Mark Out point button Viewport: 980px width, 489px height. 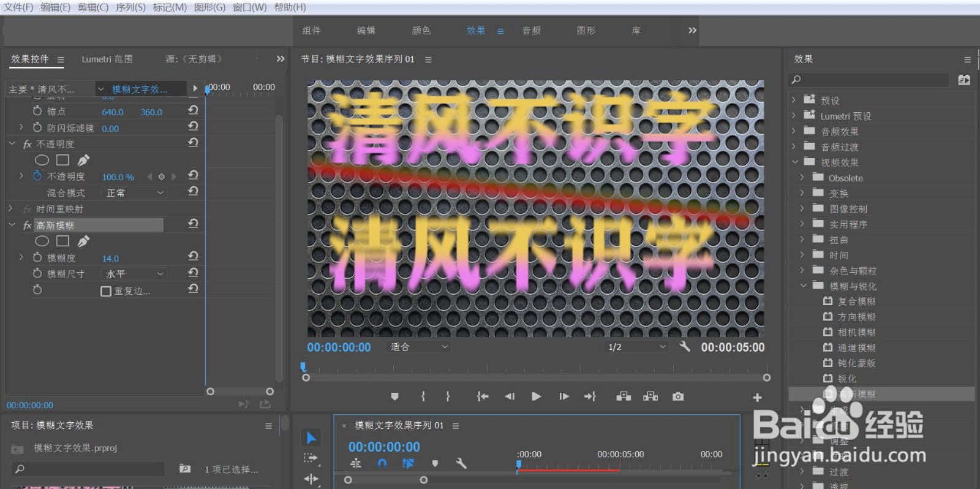click(x=448, y=396)
